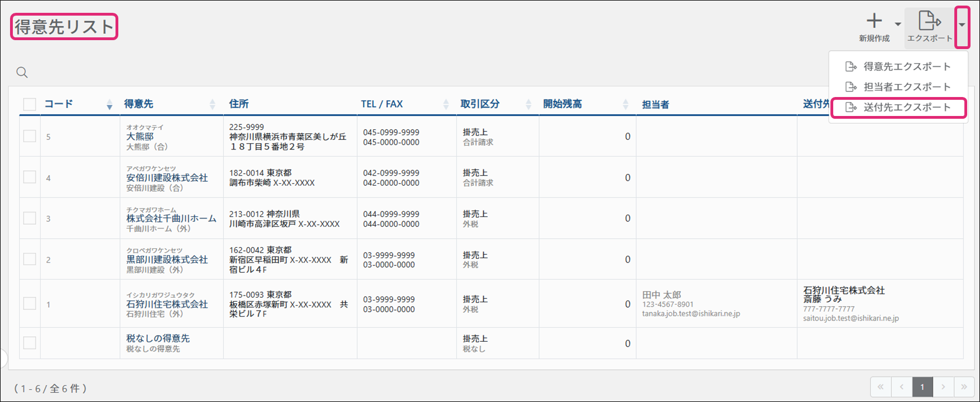This screenshot has width=980, height=402.
Task: Sort by 取引区分 column arrow icon
Action: pyautogui.click(x=528, y=104)
